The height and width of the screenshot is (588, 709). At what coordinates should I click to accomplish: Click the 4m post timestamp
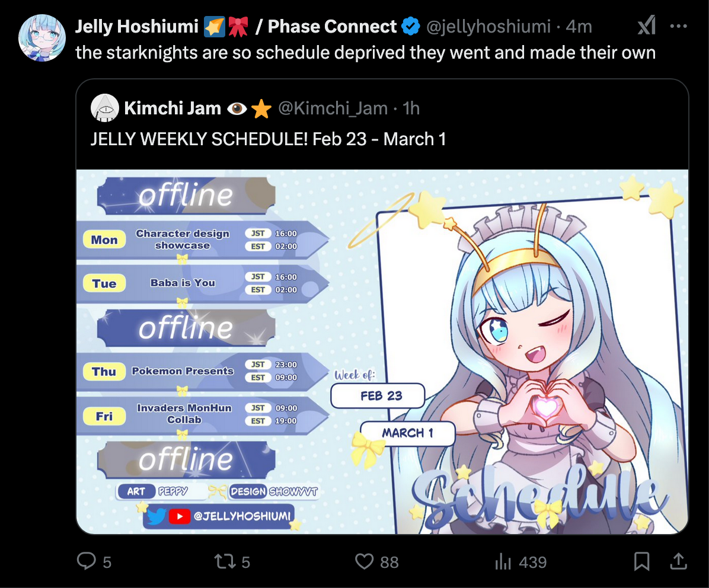[579, 27]
